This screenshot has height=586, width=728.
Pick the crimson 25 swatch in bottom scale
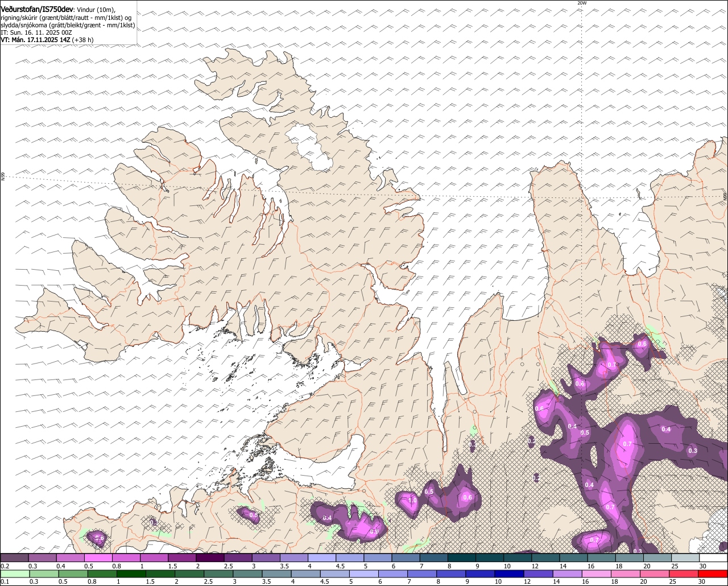click(684, 573)
